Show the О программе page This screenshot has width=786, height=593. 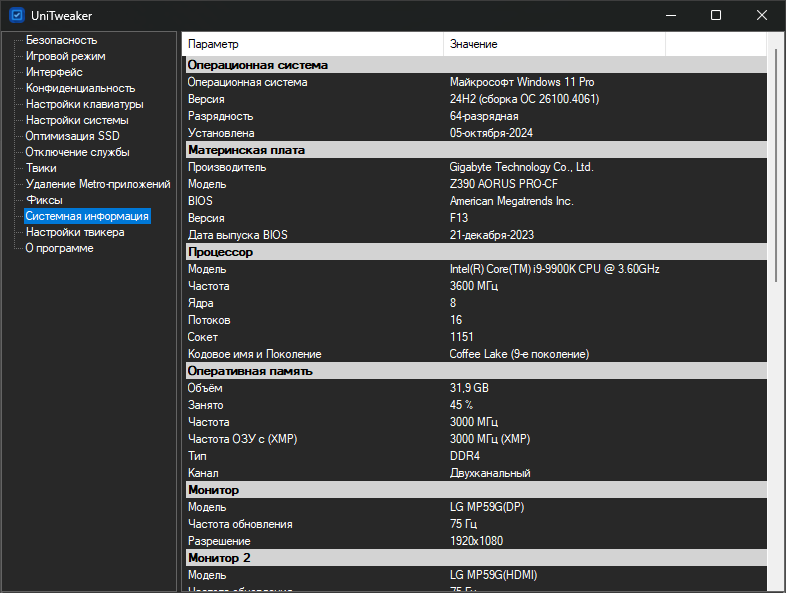60,248
